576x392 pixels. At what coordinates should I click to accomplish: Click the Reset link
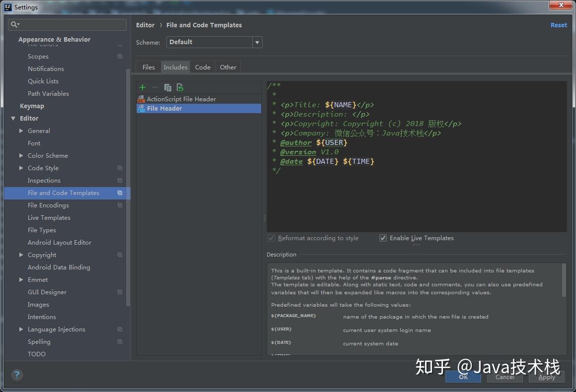[x=558, y=25]
